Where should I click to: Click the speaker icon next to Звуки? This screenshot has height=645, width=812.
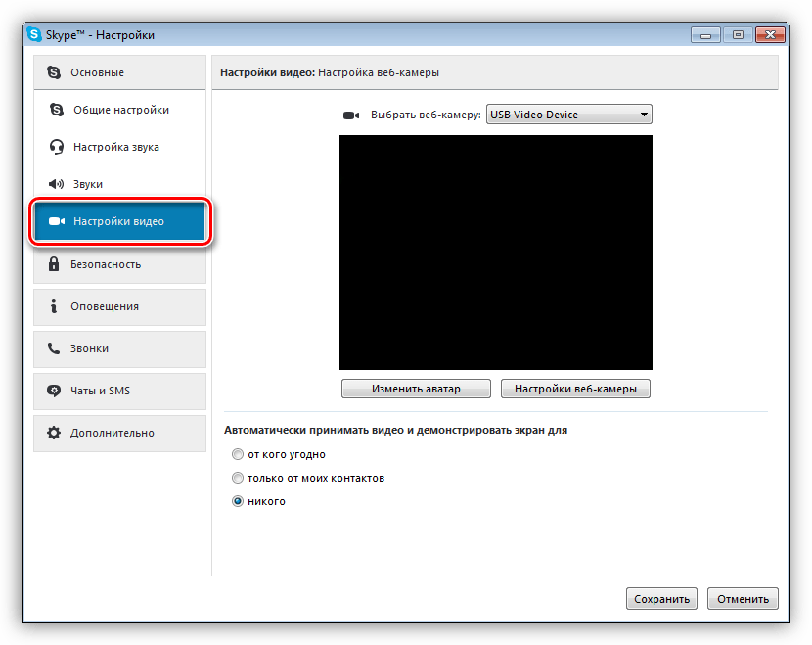pyautogui.click(x=56, y=184)
